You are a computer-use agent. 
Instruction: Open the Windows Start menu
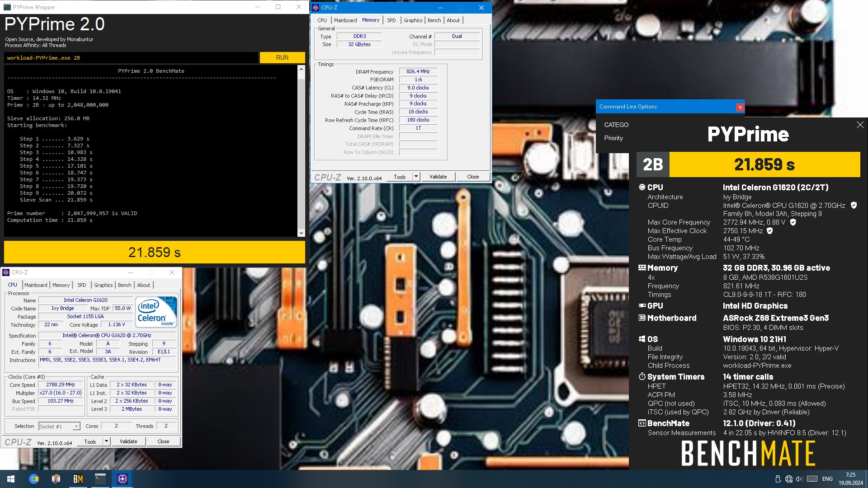[11, 479]
